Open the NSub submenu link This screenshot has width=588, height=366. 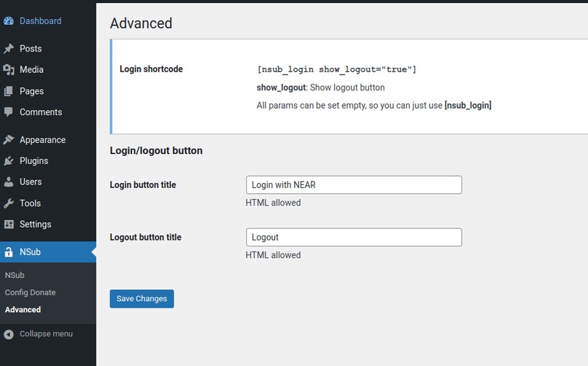coord(15,275)
